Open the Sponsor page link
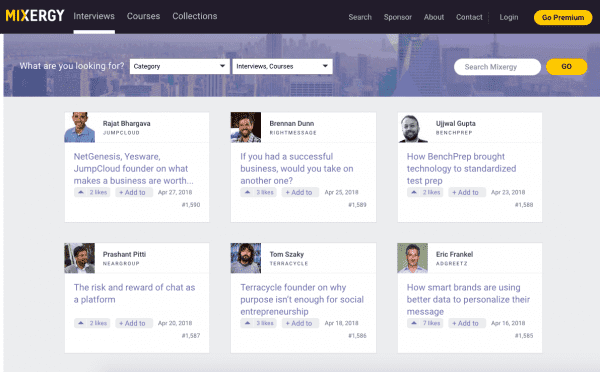This screenshot has width=600, height=372. pyautogui.click(x=398, y=17)
